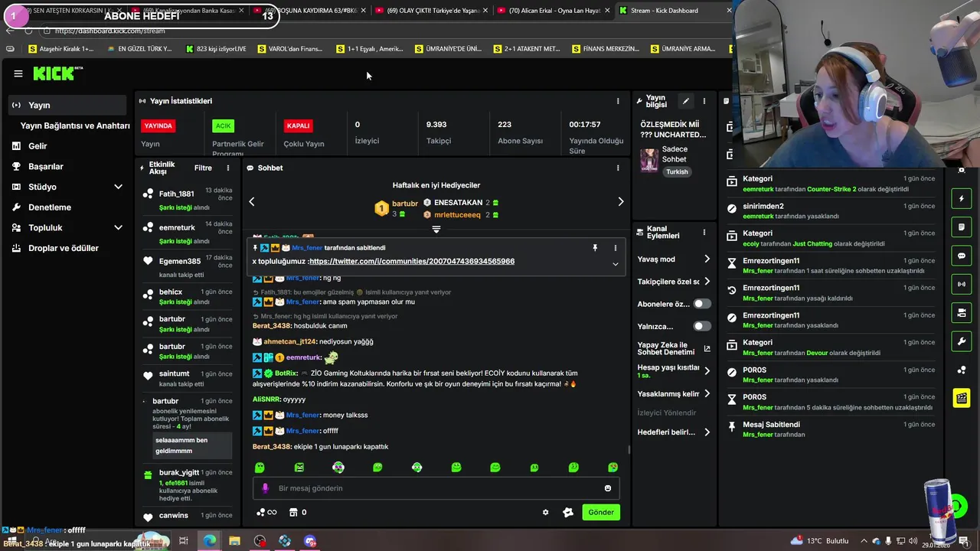Show previous weekly gifter slide

pyautogui.click(x=252, y=201)
